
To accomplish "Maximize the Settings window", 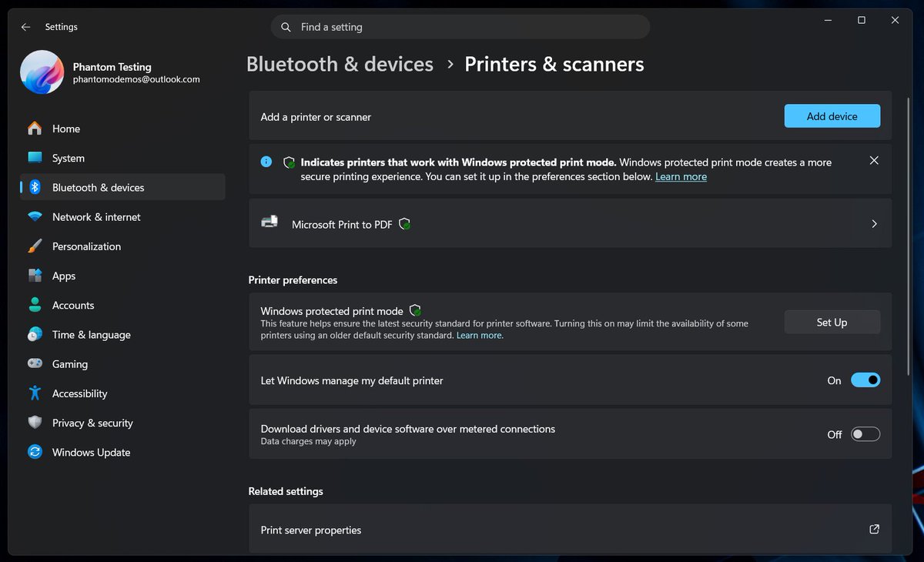I will (862, 20).
